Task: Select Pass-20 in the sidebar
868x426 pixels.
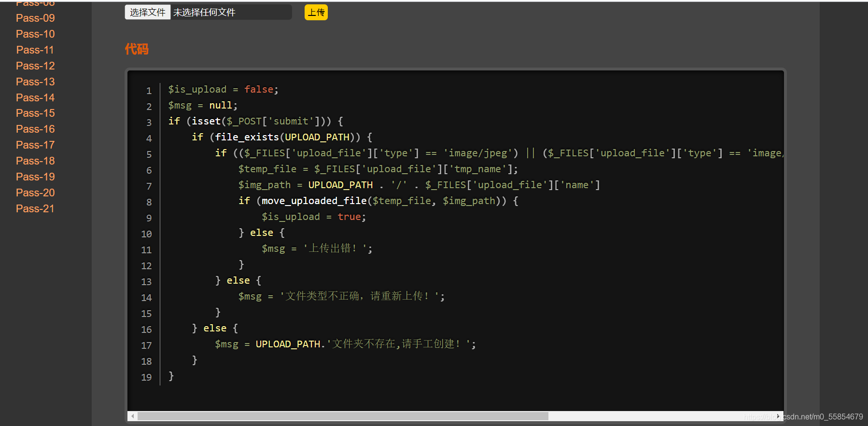Action: pyautogui.click(x=35, y=192)
